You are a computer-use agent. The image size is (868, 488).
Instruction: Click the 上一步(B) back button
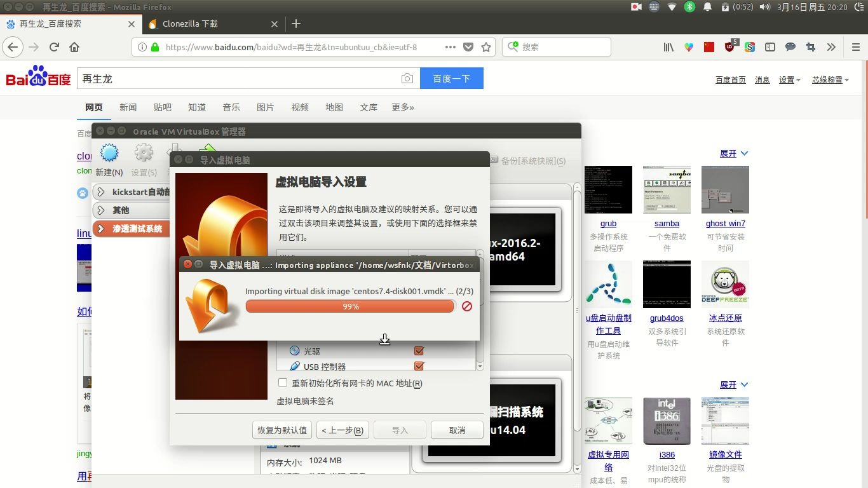[x=342, y=430]
